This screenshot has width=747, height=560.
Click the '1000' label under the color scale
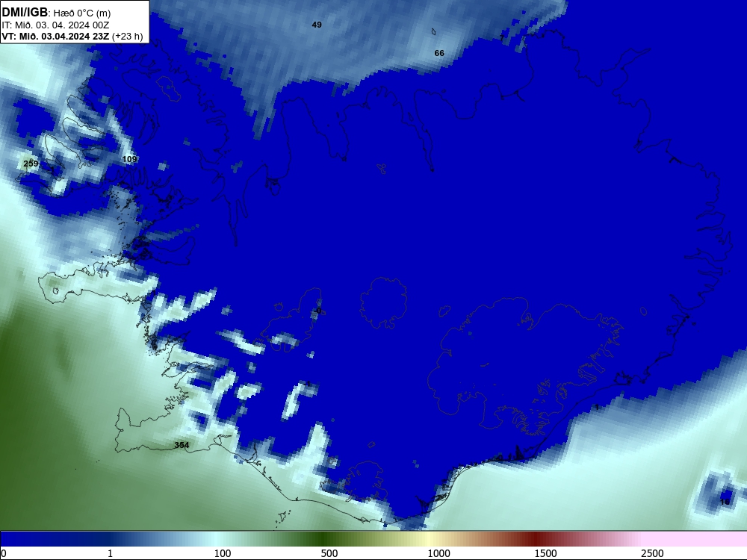click(438, 553)
